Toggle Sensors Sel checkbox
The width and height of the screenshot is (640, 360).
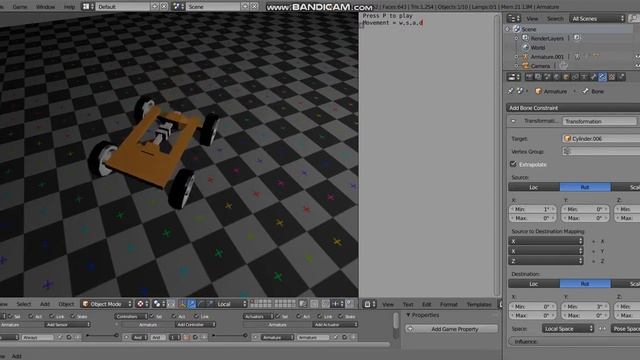pyautogui.click(x=10, y=316)
